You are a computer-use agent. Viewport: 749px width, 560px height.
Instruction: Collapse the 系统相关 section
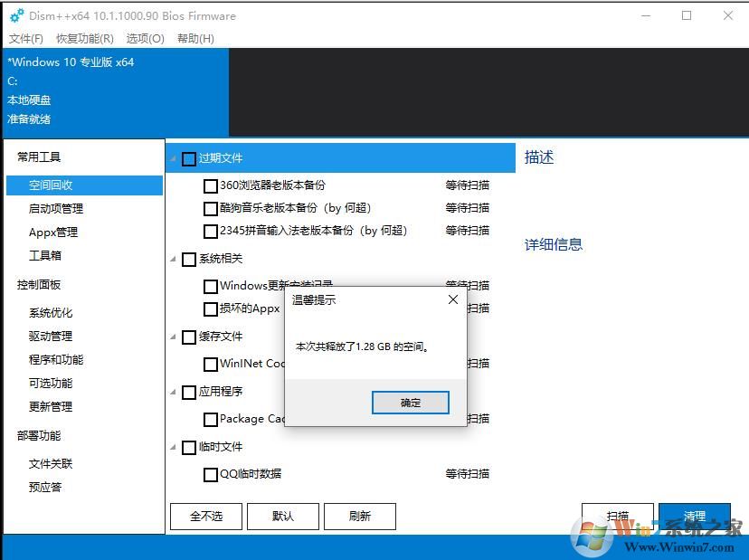[172, 259]
